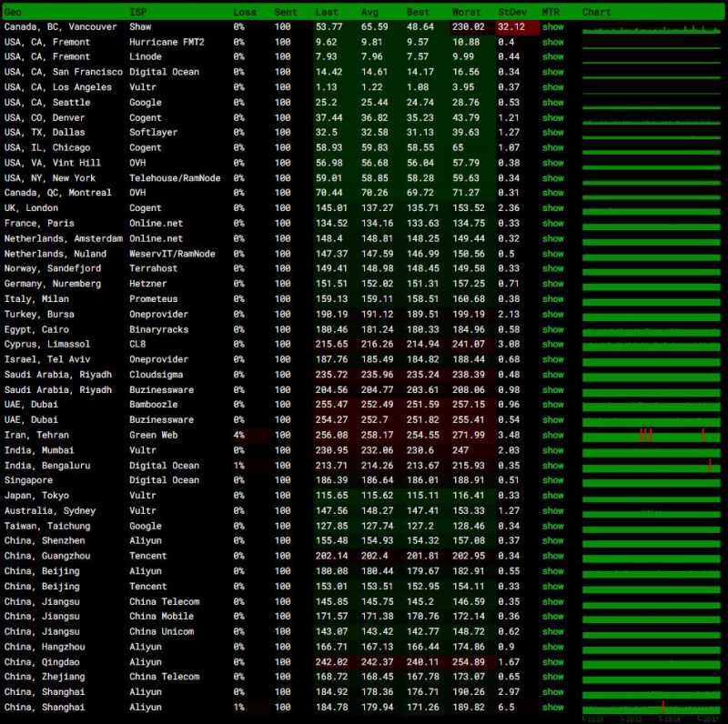The image size is (728, 724).
Task: Click show for Singapore Digital Ocean
Action: (x=552, y=480)
